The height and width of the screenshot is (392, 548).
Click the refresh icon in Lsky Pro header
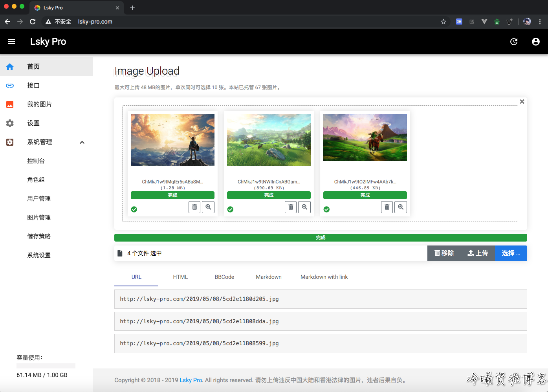click(514, 42)
